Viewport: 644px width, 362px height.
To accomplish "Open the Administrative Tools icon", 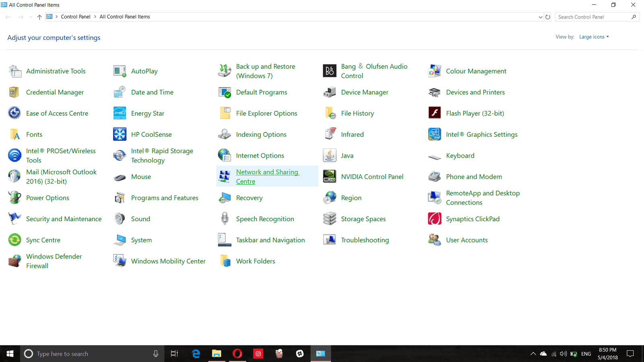I will [15, 71].
